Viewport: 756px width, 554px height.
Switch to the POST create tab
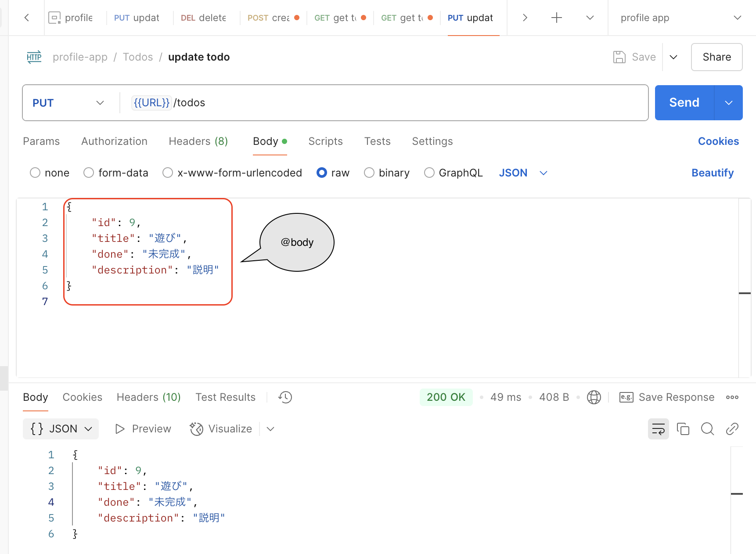coord(273,18)
